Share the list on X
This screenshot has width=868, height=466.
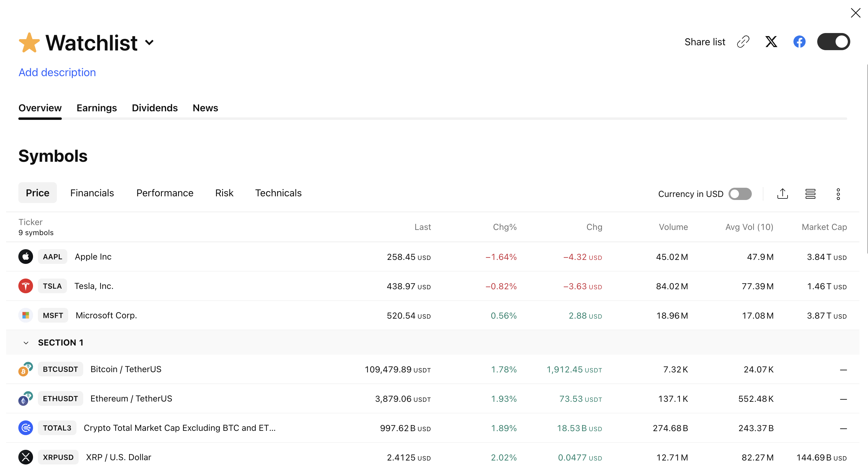[x=771, y=42]
